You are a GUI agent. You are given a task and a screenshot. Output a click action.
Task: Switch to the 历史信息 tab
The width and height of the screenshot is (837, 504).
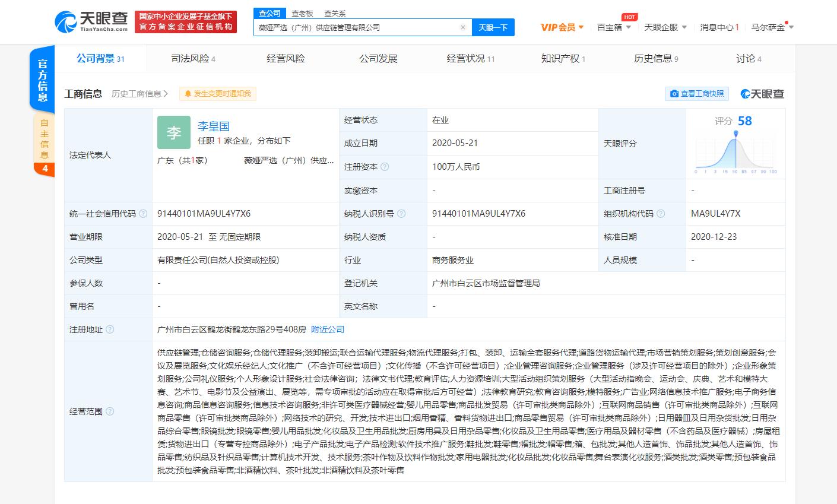click(656, 58)
